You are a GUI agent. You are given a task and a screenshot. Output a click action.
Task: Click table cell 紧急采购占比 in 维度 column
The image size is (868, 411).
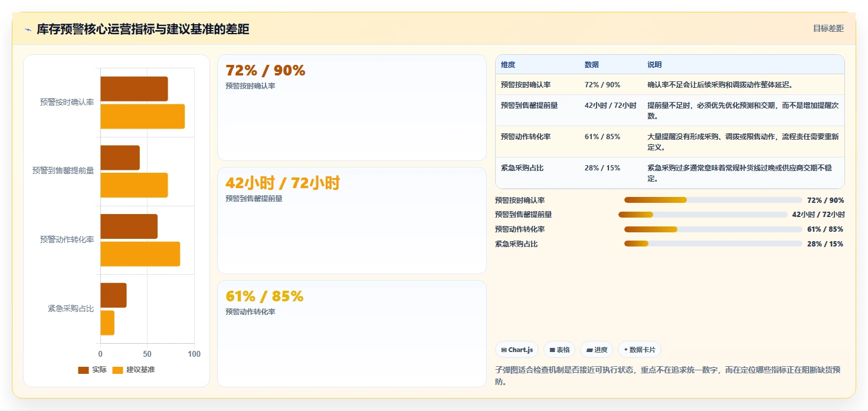522,168
